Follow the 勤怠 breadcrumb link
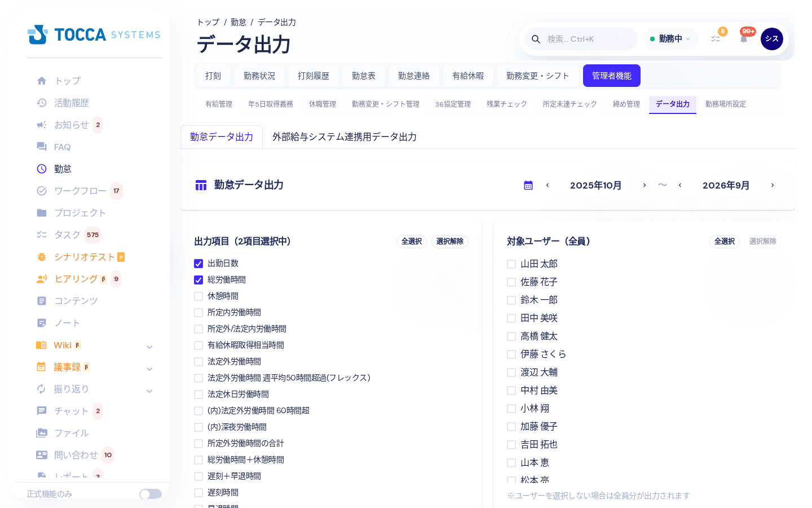Viewport: 812px width, 508px height. click(x=239, y=22)
